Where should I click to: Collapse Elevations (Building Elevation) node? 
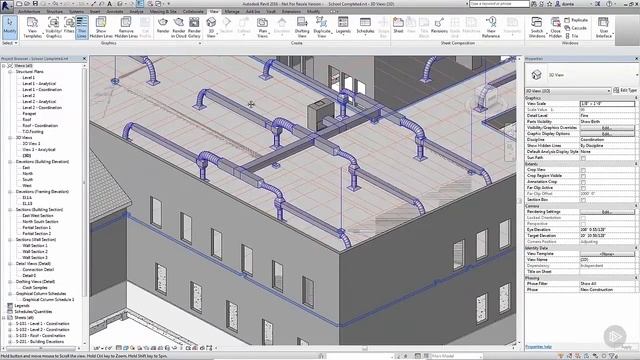click(10, 162)
